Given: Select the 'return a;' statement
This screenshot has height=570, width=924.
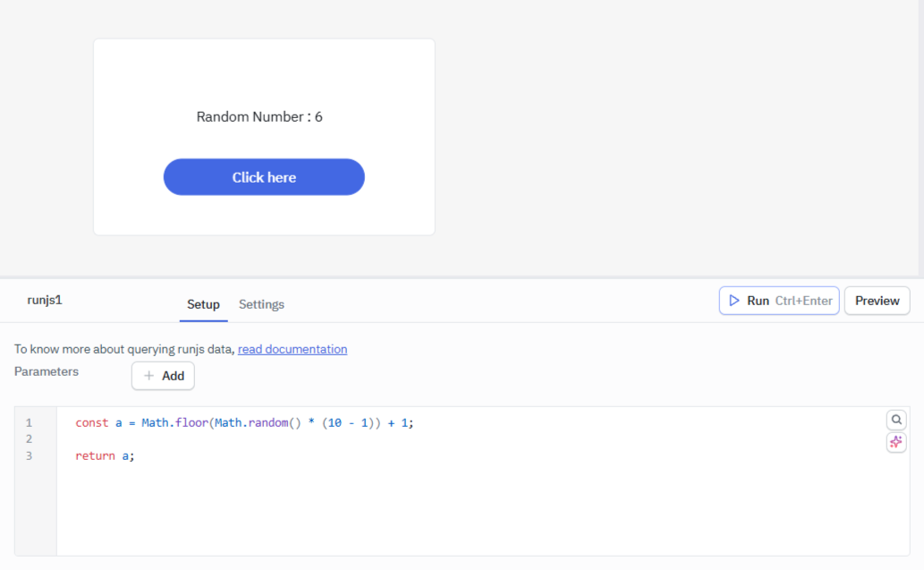Looking at the screenshot, I should tap(105, 455).
